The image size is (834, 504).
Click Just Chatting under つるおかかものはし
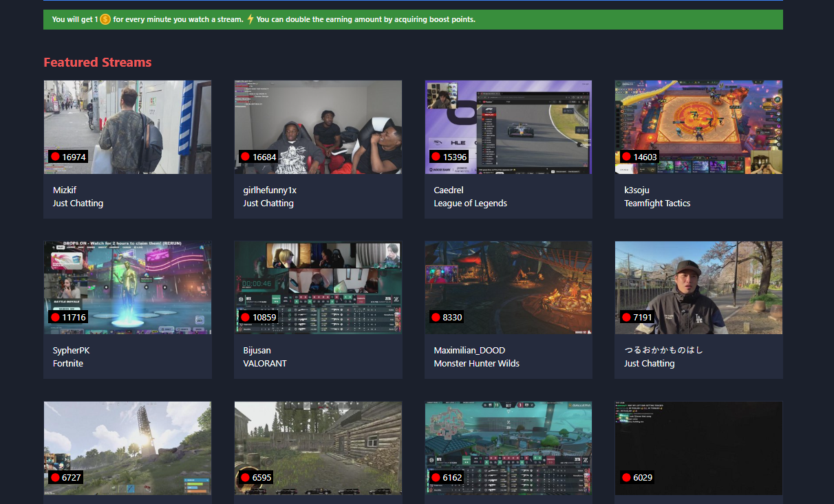point(649,363)
